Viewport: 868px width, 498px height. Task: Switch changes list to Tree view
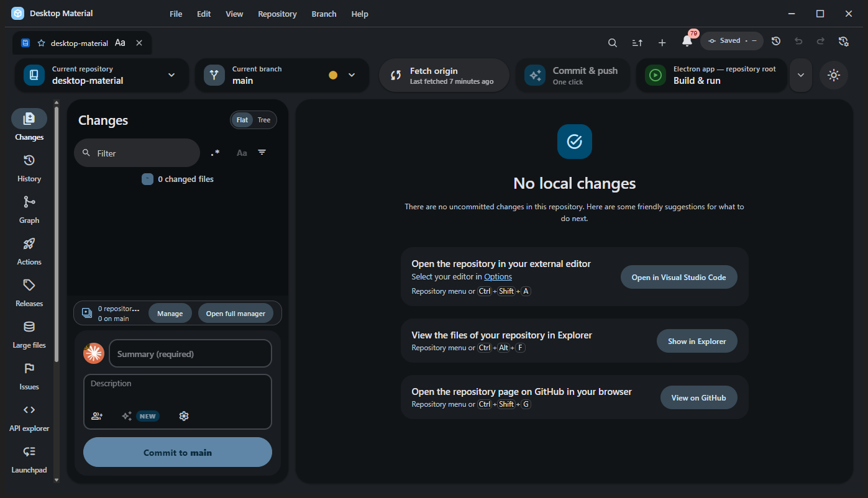point(264,120)
